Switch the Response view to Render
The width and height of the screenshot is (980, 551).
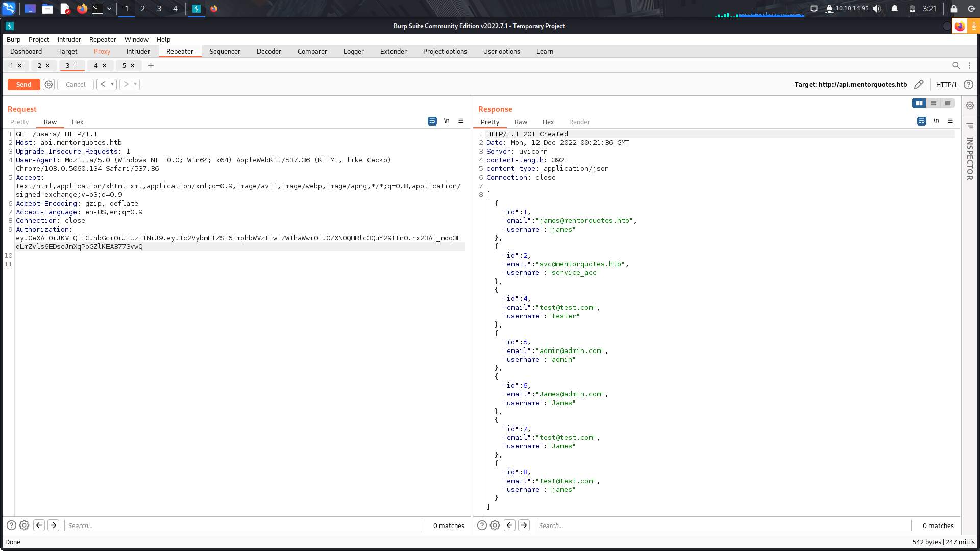point(579,122)
